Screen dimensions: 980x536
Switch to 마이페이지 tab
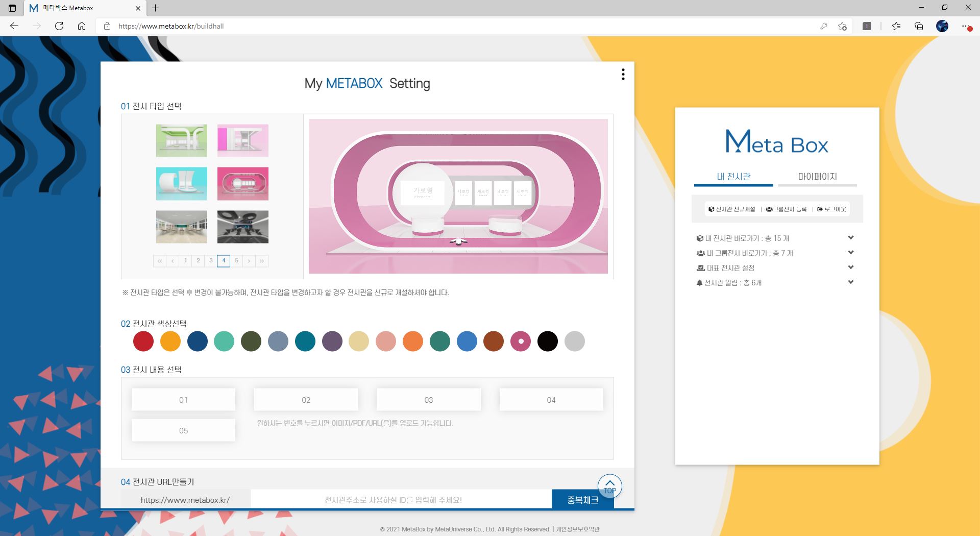817,177
